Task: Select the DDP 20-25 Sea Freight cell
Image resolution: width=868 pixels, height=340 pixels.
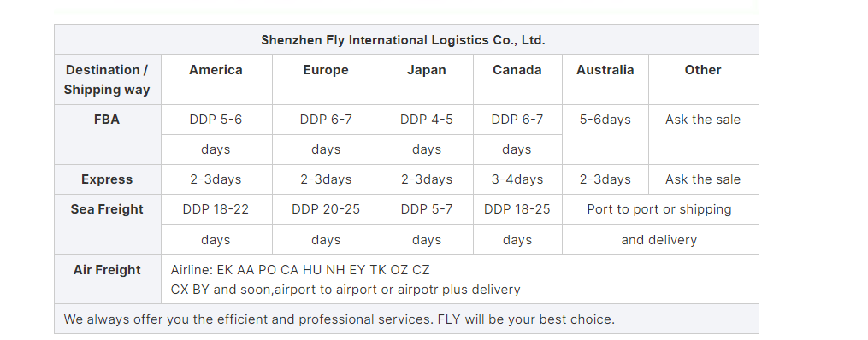Action: click(326, 209)
